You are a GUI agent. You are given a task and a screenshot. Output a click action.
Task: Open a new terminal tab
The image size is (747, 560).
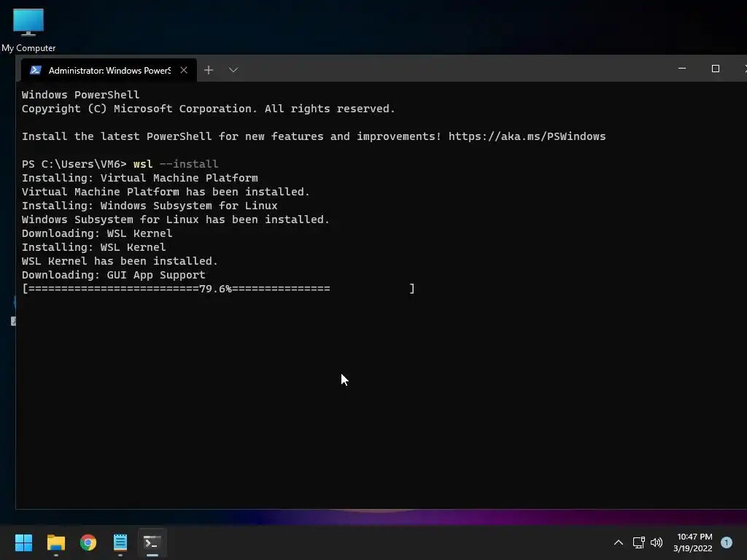tap(209, 70)
